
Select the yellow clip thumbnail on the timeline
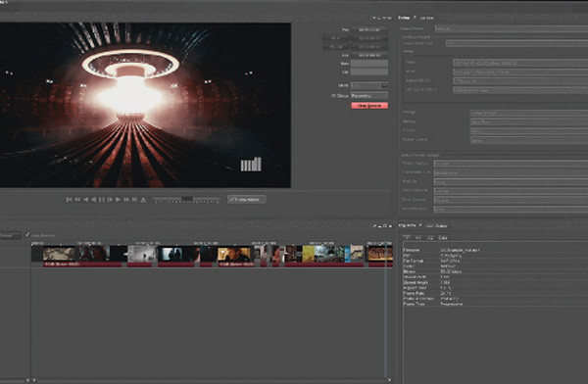pos(309,254)
